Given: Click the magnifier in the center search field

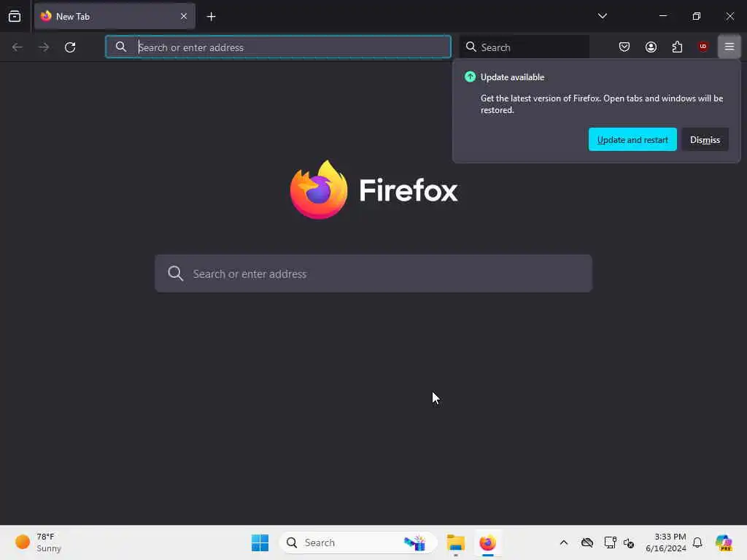Looking at the screenshot, I should (175, 273).
